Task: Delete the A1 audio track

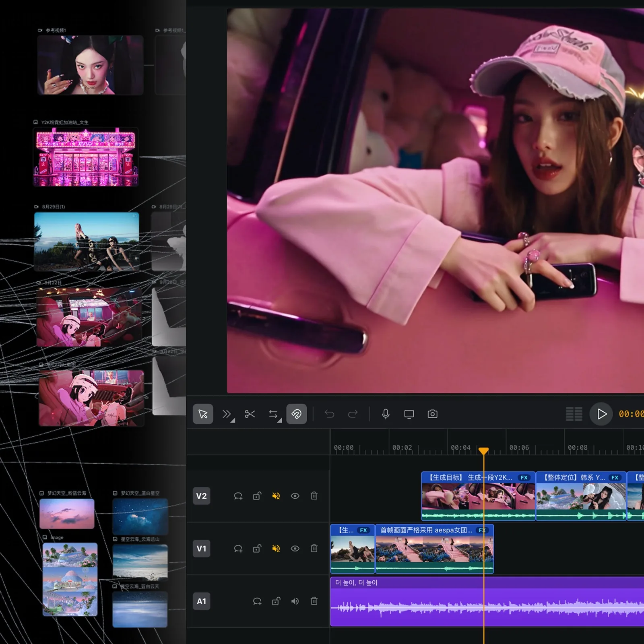Action: point(314,601)
